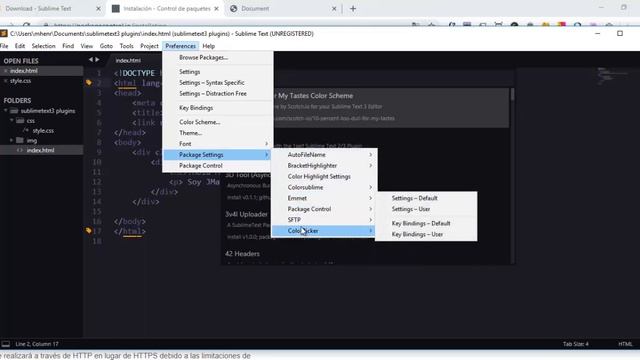Select index.html in Open Files
The image size is (640, 360).
click(24, 71)
